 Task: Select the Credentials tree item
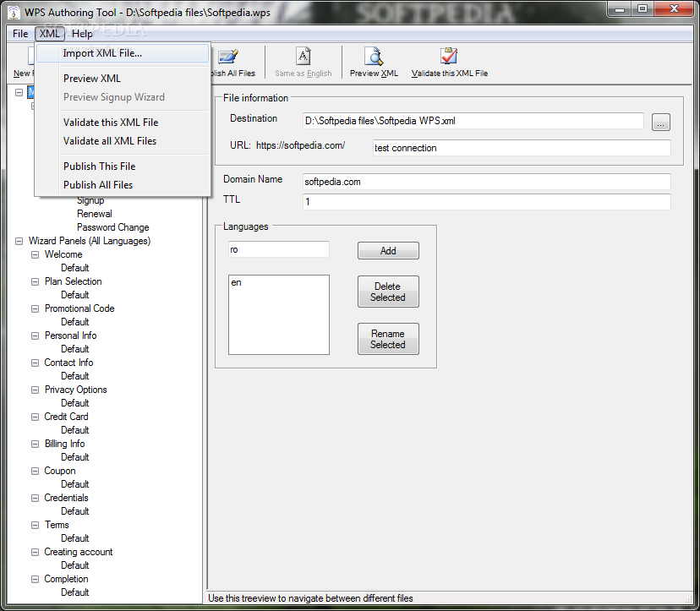coord(66,498)
